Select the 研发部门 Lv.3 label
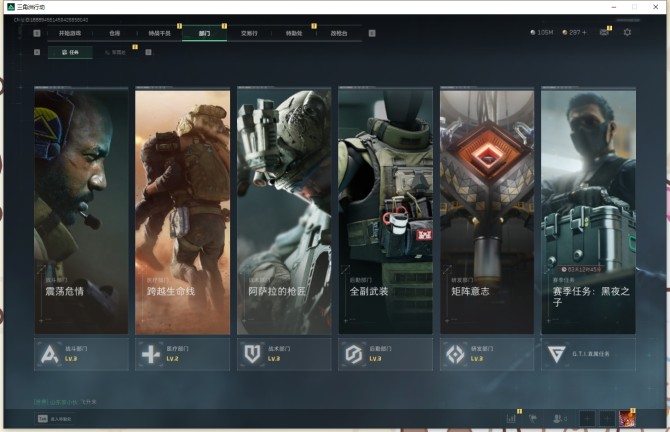 click(482, 354)
